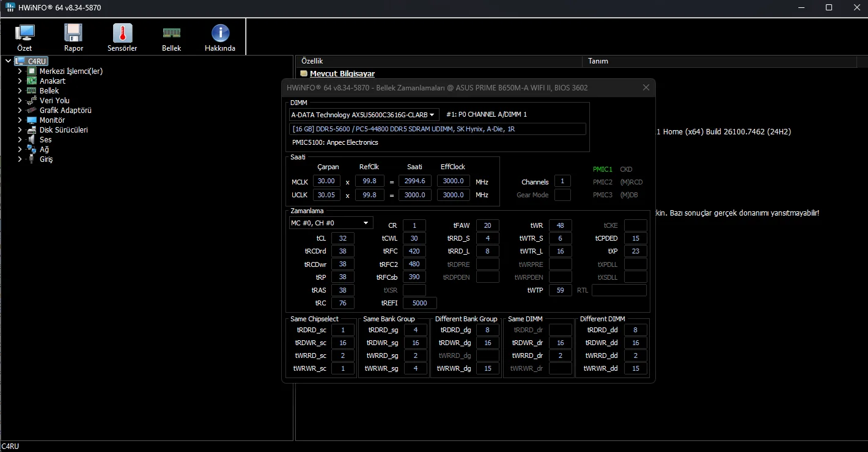Screen dimensions: 868x452
Task: Click the RTL empty field
Action: (619, 290)
